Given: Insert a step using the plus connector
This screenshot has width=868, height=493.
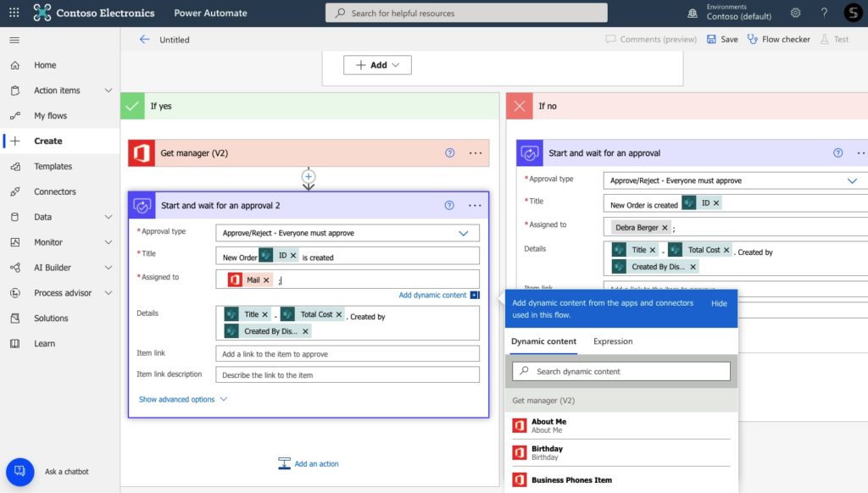Looking at the screenshot, I should tap(309, 176).
